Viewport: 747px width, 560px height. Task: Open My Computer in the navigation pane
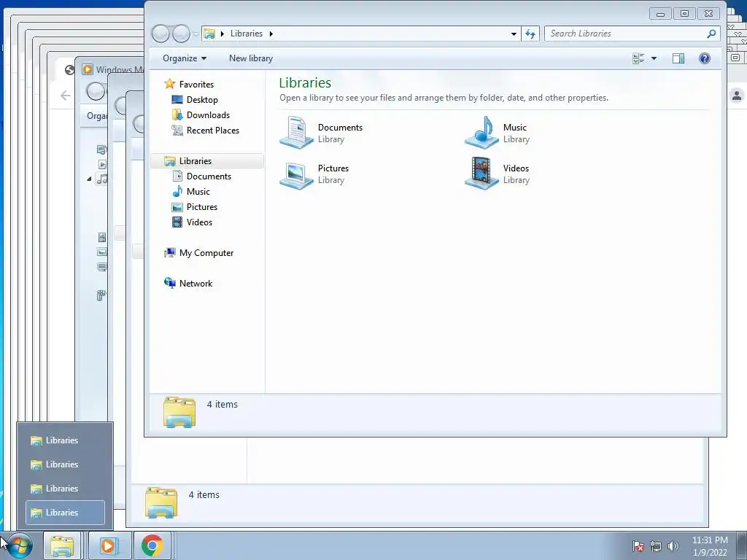tap(198, 253)
